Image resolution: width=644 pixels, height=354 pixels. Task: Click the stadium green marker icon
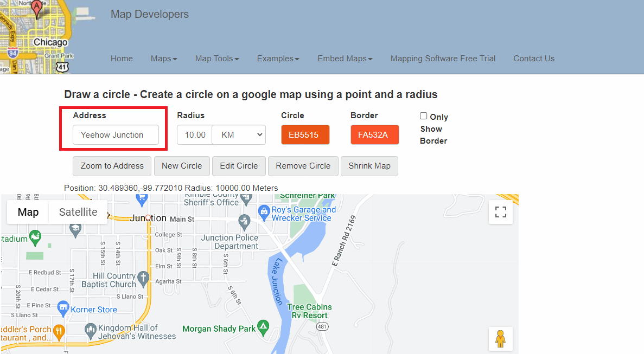(35, 238)
